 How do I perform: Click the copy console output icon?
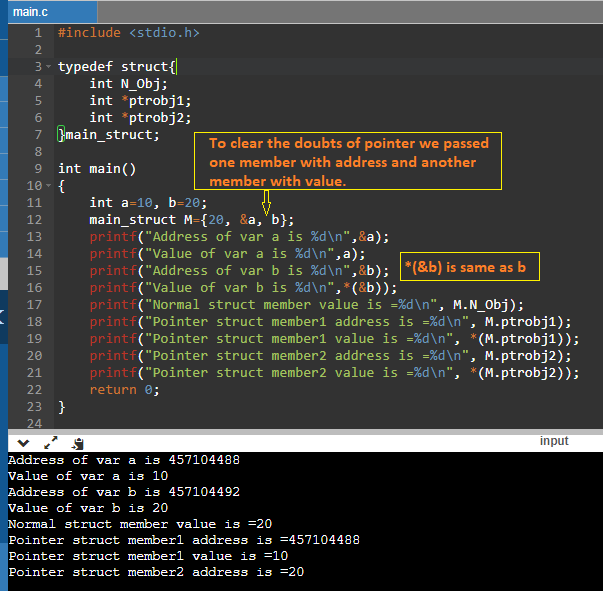[x=78, y=443]
